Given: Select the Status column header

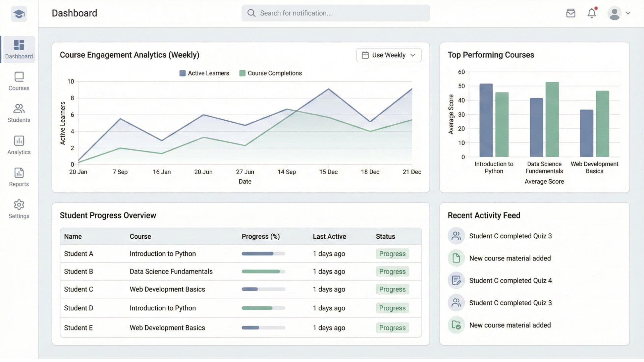Looking at the screenshot, I should coord(385,236).
